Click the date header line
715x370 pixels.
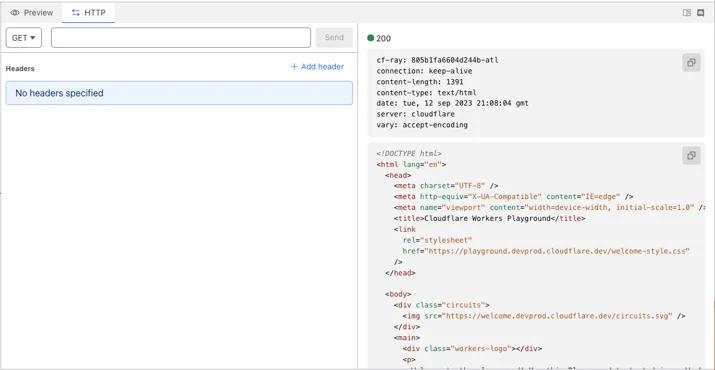click(452, 104)
